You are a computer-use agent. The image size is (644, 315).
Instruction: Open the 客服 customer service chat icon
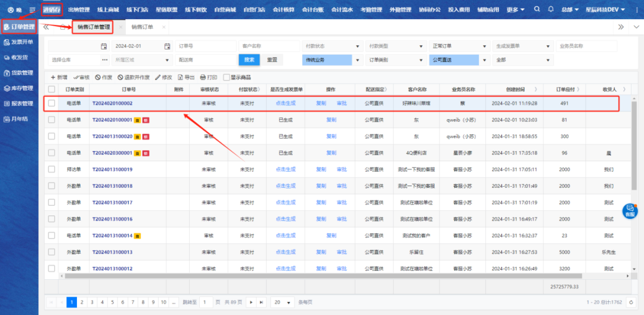[630, 210]
